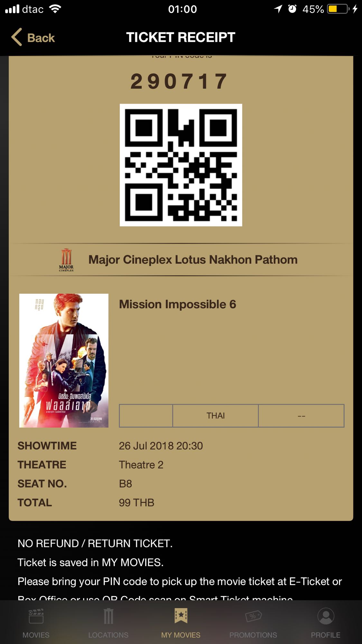Select the My Movies star ticket icon
This screenshot has height=644, width=362.
point(181,616)
